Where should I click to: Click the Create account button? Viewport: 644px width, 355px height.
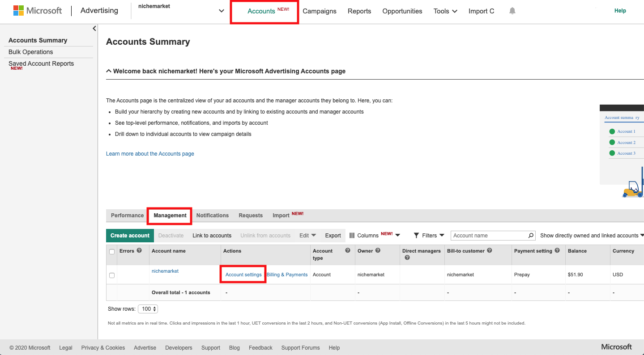click(130, 236)
